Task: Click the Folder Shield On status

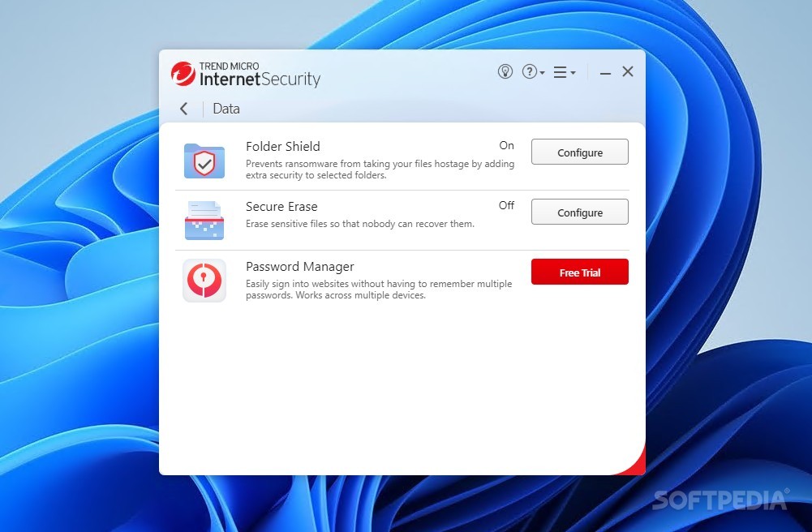Action: [506, 145]
